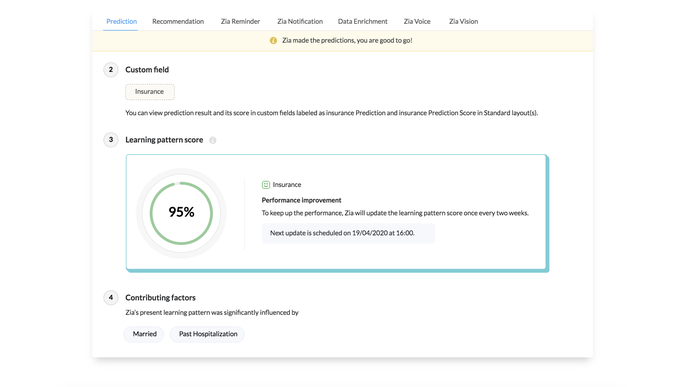
Task: Select the Insurance custom field chip
Action: [x=150, y=92]
